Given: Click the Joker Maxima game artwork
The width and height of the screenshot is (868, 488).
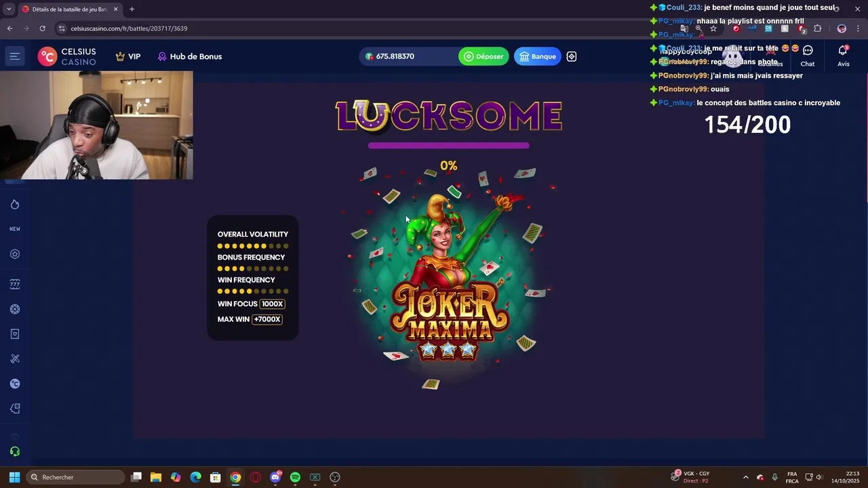Looking at the screenshot, I should (448, 279).
